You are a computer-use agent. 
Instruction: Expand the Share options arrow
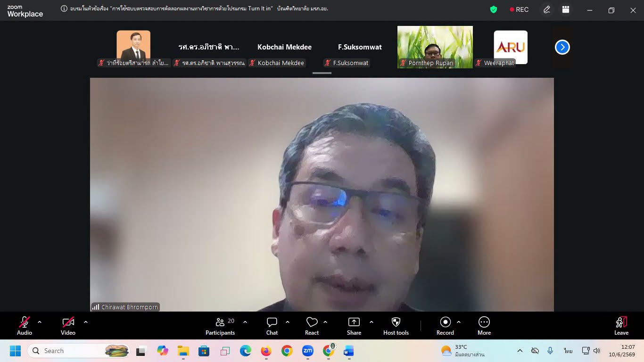(372, 322)
